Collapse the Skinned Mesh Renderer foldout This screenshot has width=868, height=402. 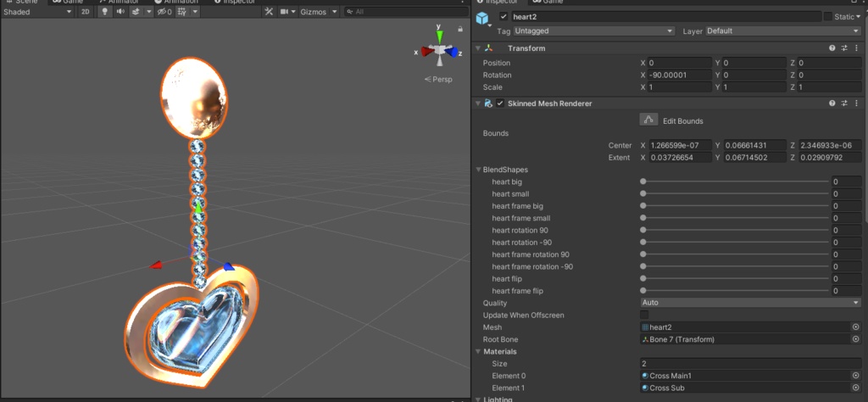(x=478, y=103)
